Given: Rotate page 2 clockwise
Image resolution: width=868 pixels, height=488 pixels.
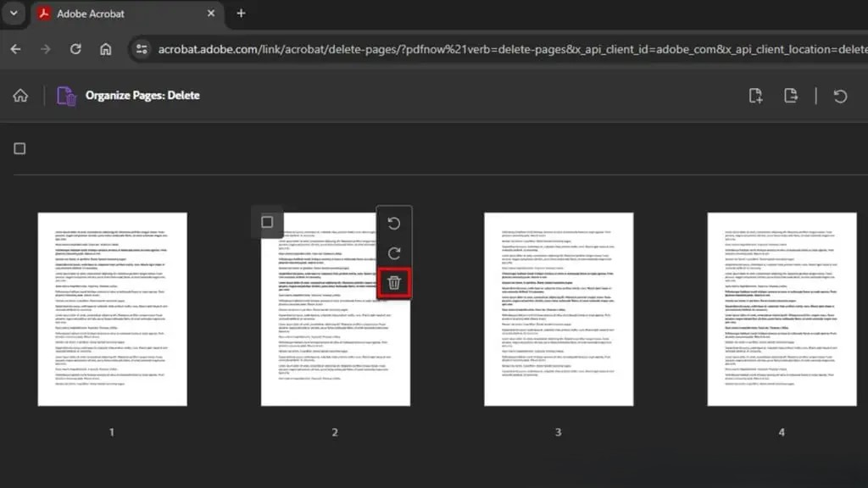Looking at the screenshot, I should pos(394,253).
